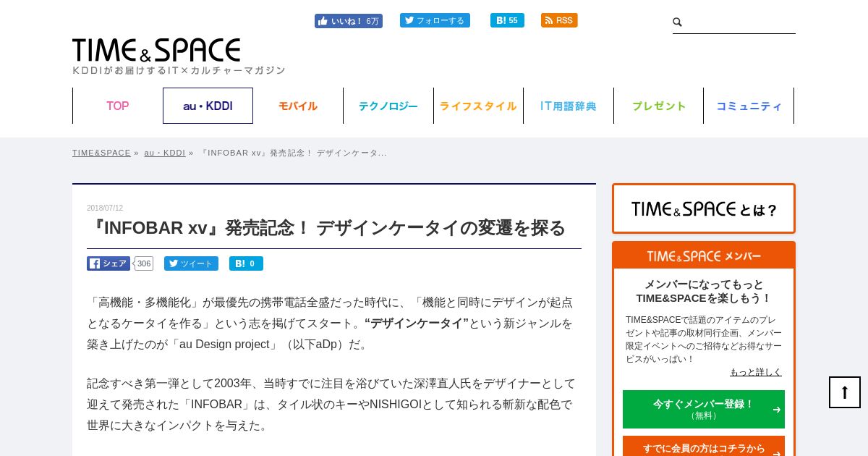
Task: Open the TOP navigation tab
Action: tap(118, 106)
